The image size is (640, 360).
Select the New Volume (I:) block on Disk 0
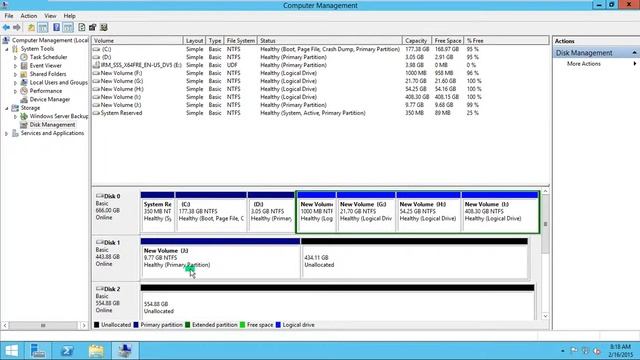500,211
